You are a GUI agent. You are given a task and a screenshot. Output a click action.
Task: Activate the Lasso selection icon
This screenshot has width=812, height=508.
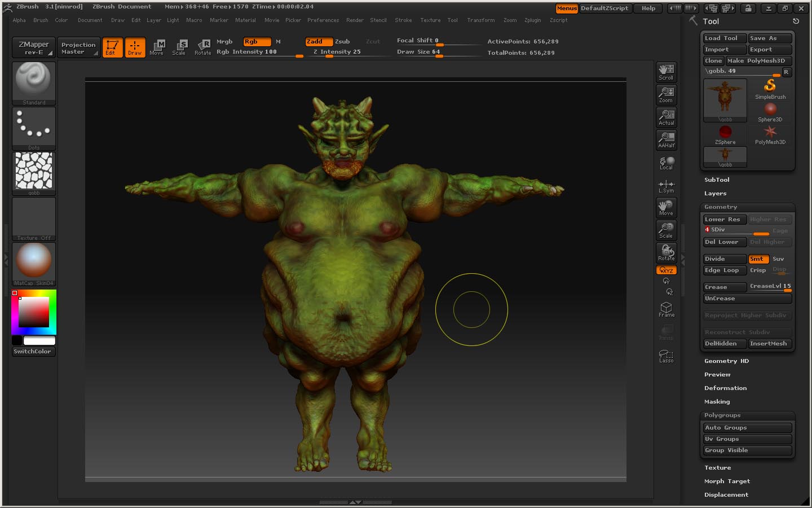[x=666, y=356]
